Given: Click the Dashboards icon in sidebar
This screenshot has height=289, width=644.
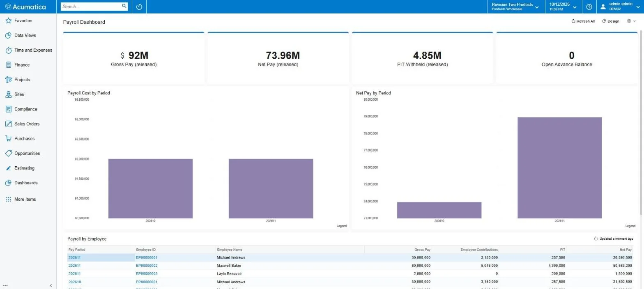Looking at the screenshot, I should 8,183.
